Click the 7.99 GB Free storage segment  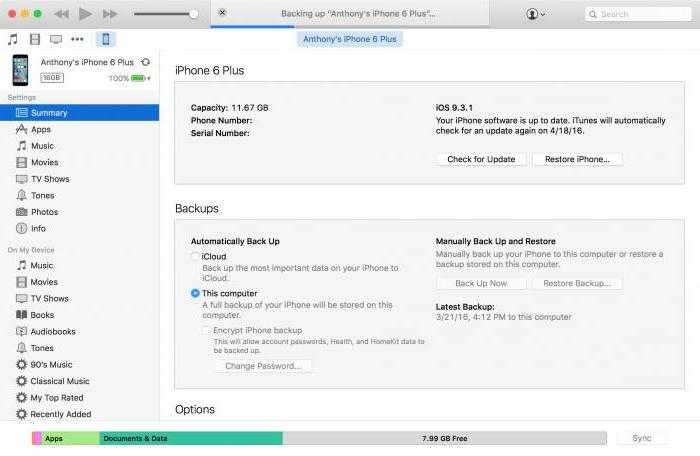point(445,439)
